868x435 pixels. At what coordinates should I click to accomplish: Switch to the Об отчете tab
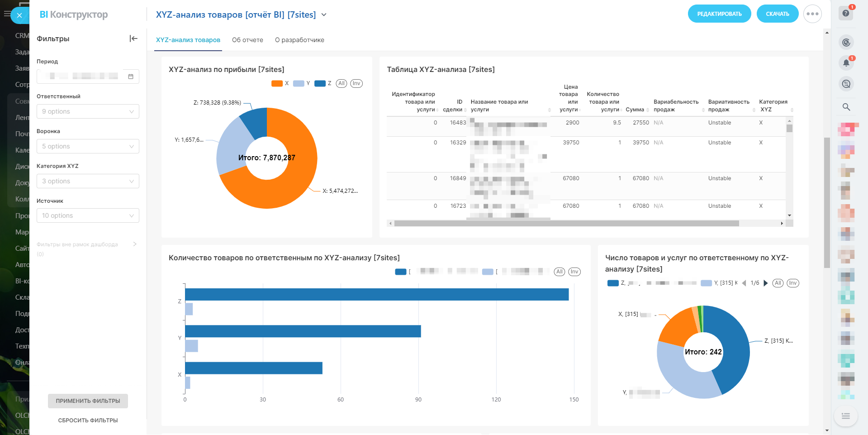pyautogui.click(x=247, y=40)
